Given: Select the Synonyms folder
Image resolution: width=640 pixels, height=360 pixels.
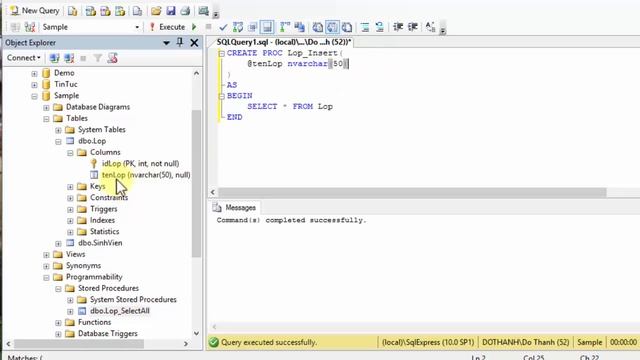Looking at the screenshot, I should (x=83, y=266).
